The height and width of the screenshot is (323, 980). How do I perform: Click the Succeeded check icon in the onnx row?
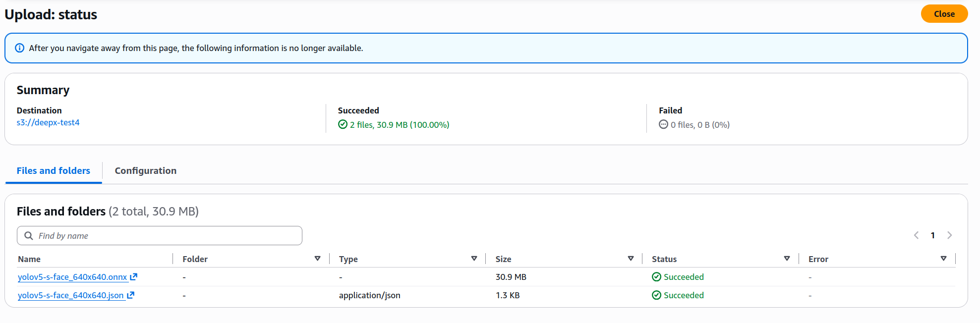[656, 277]
